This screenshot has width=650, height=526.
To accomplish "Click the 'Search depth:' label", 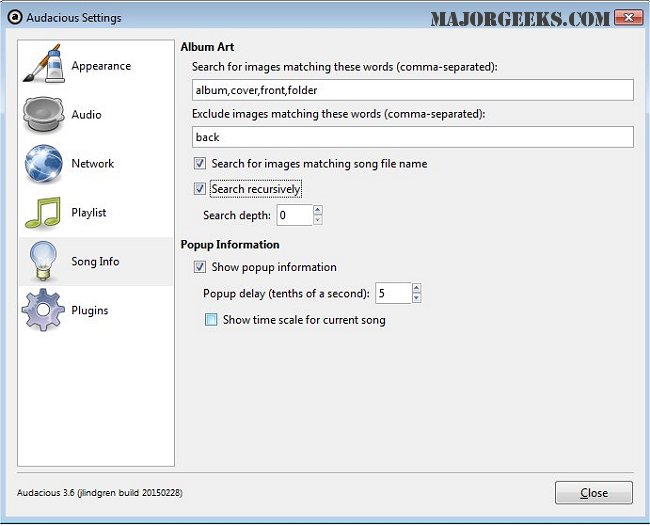I will tap(237, 216).
